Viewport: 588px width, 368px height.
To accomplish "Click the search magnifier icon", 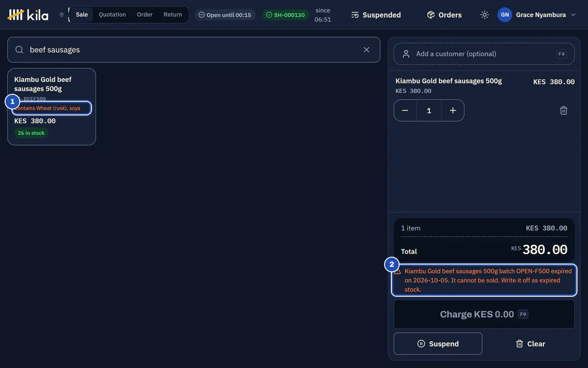I will (19, 50).
